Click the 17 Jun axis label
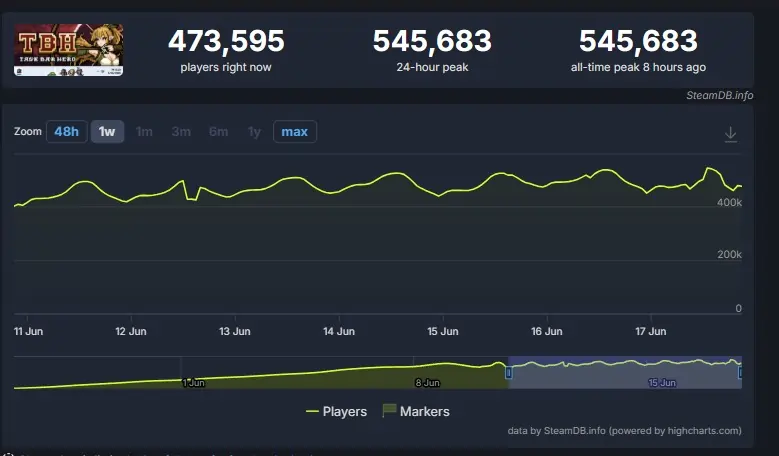Viewport: 779px width, 456px height. 651,331
